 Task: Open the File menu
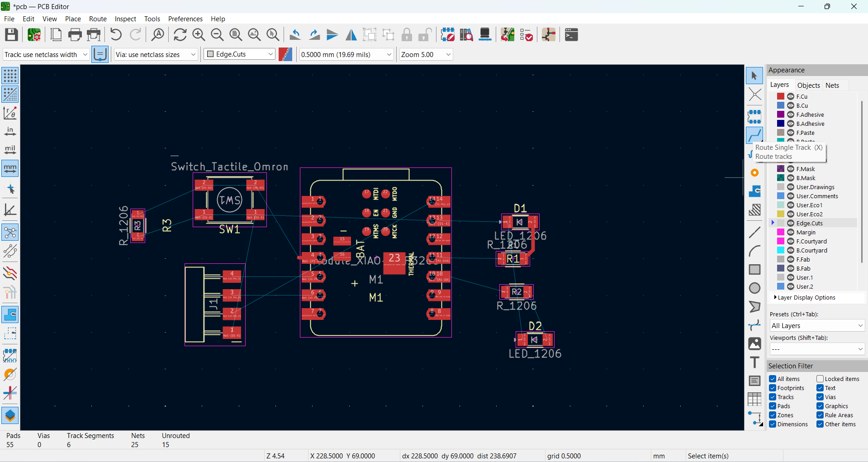click(x=9, y=19)
